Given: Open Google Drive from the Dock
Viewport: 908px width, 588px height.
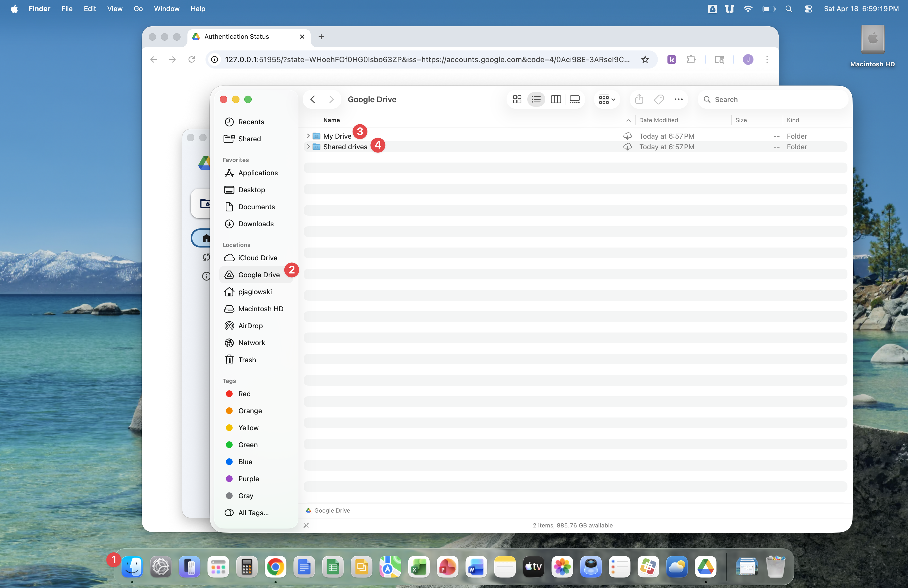Looking at the screenshot, I should pyautogui.click(x=705, y=567).
